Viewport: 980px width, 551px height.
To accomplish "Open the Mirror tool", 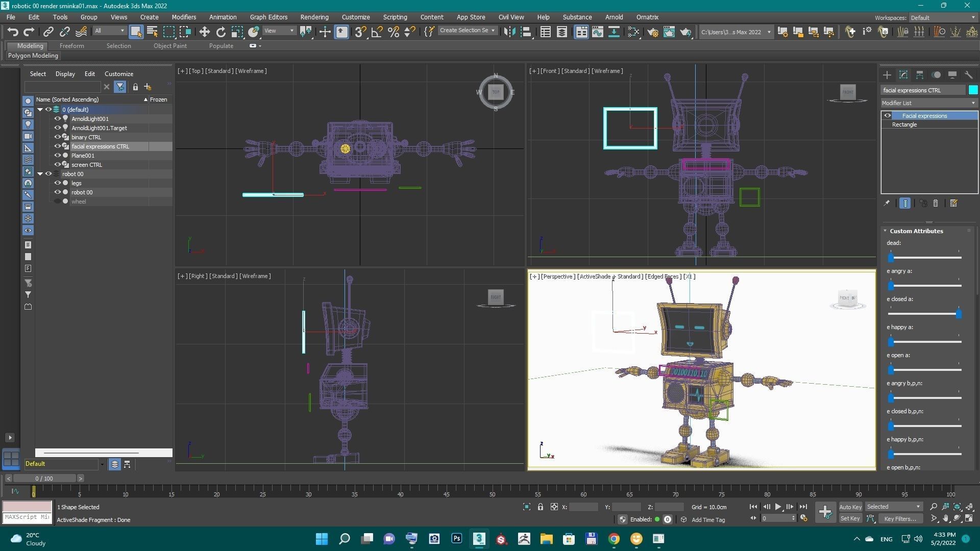I will (509, 32).
